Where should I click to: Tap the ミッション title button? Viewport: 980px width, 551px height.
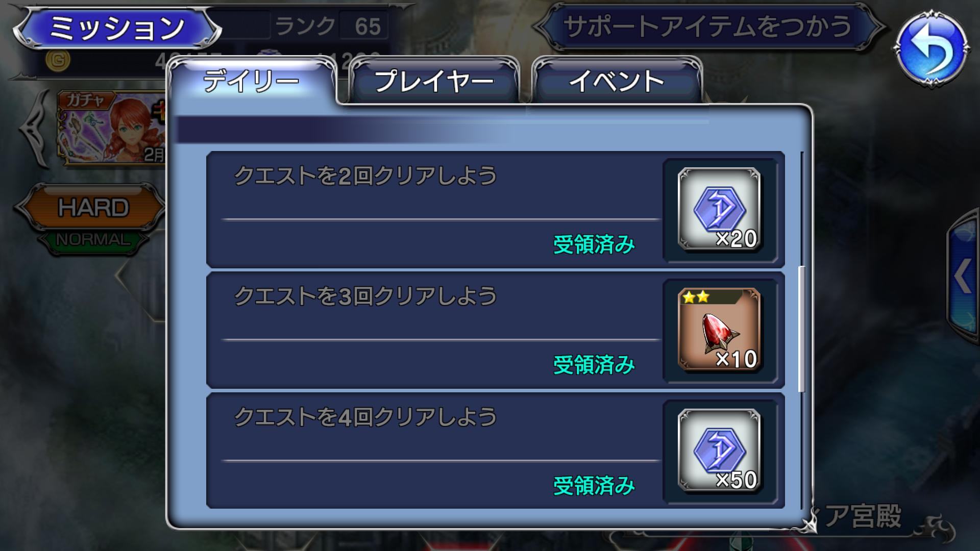coord(116,28)
